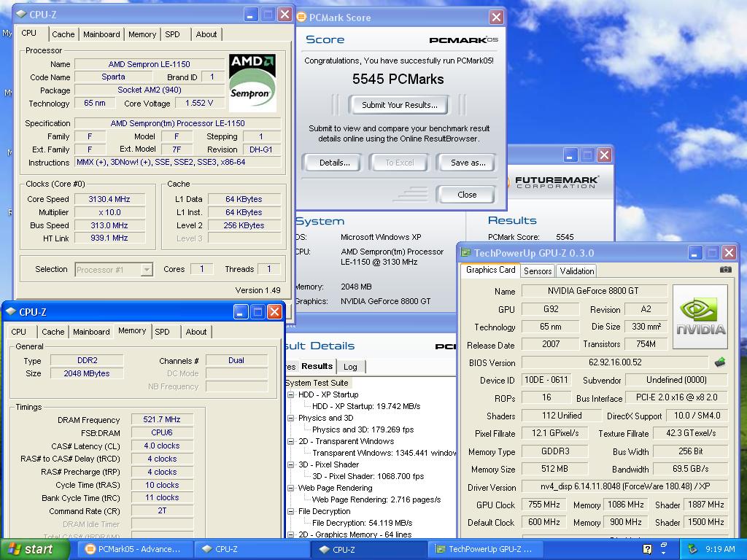Open the CPU tab in lower CPU-Z window
This screenshot has height=560, width=747.
pos(18,332)
